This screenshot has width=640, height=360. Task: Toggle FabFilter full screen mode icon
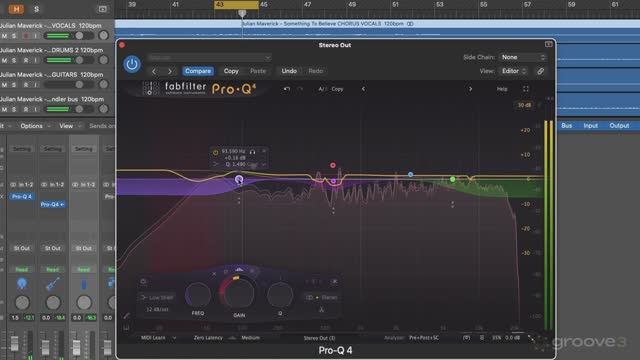tap(526, 89)
